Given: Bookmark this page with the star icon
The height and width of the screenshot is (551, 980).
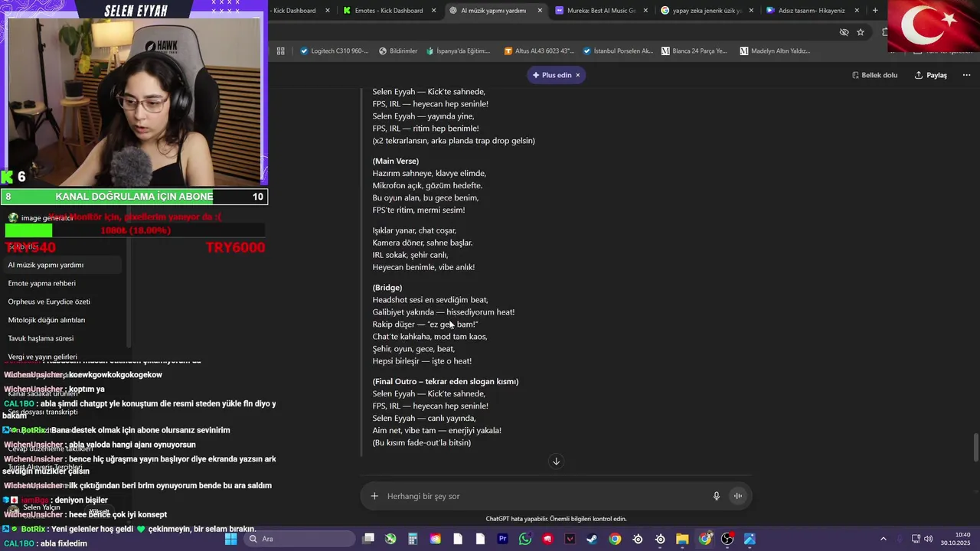Looking at the screenshot, I should [861, 32].
